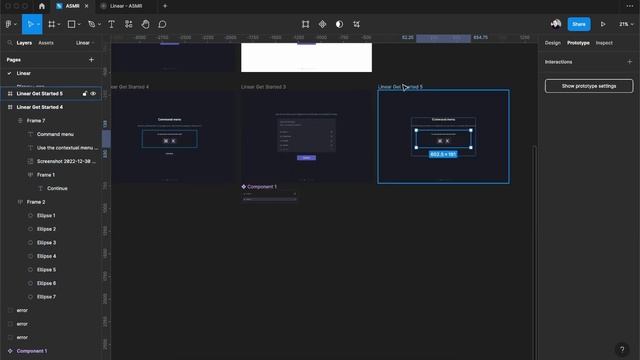Select the Frame 7 layer
This screenshot has height=360, width=640.
point(51,120)
